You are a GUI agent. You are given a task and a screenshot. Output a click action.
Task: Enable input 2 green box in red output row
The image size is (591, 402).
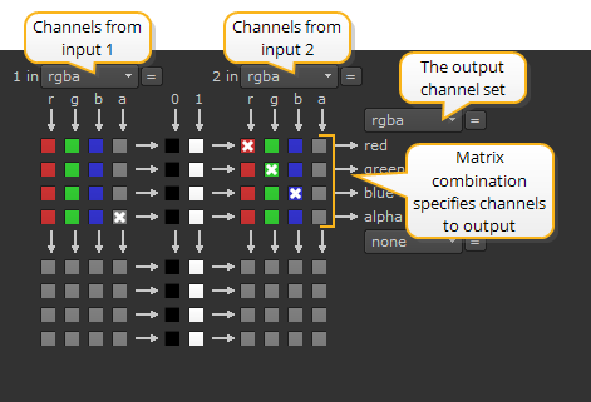pyautogui.click(x=272, y=146)
